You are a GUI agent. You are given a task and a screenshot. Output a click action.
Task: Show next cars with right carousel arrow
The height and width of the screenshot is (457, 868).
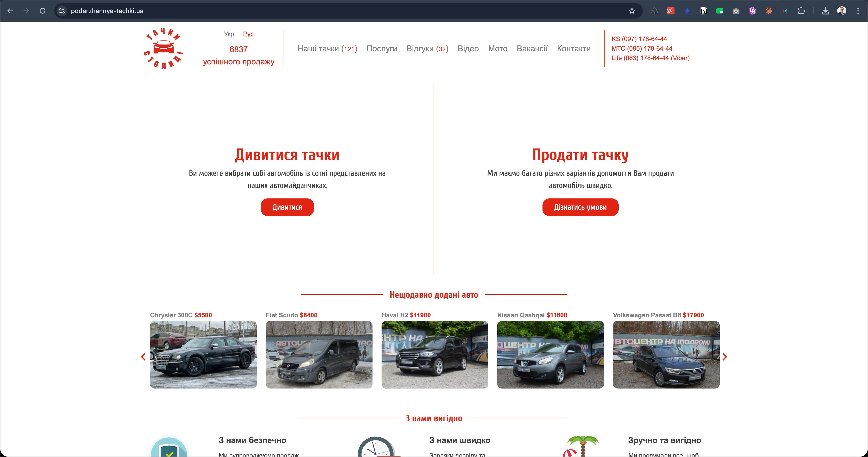724,357
